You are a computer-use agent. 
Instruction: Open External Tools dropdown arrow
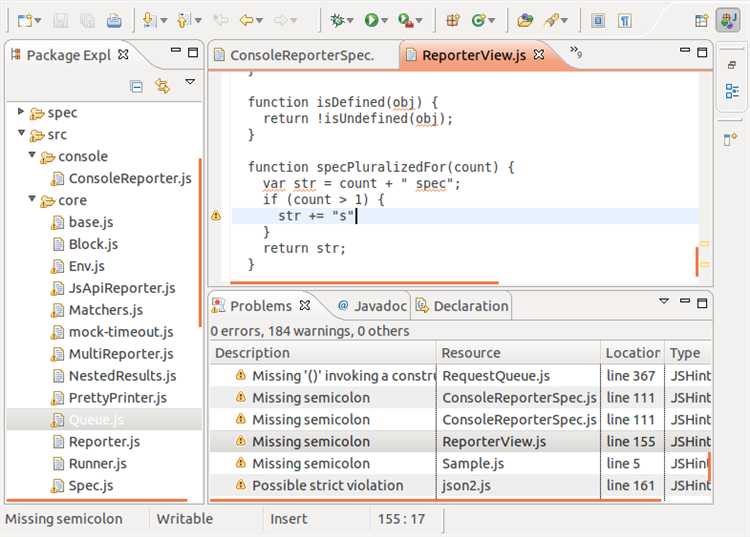pyautogui.click(x=419, y=21)
